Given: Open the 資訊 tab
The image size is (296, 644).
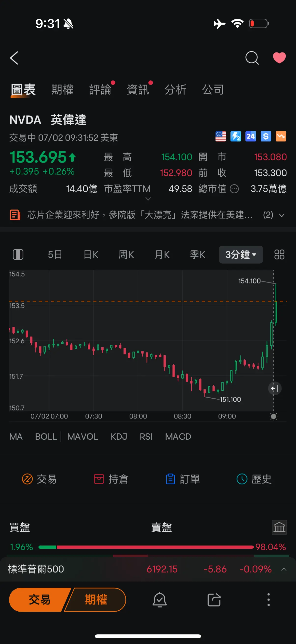Looking at the screenshot, I should pos(138,89).
